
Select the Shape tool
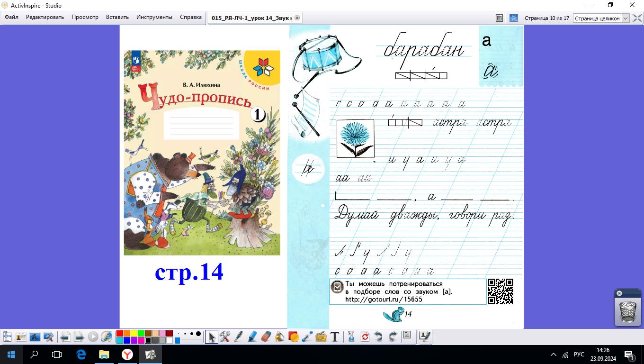click(294, 337)
